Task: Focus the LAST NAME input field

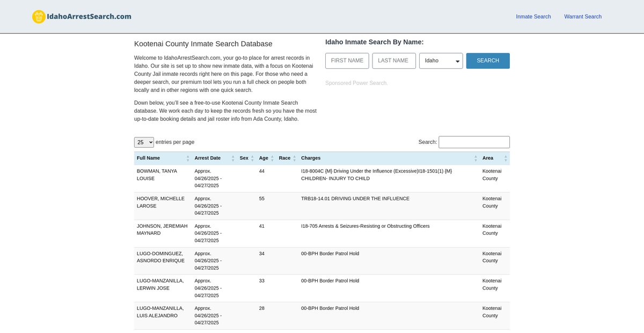Action: coord(393,61)
